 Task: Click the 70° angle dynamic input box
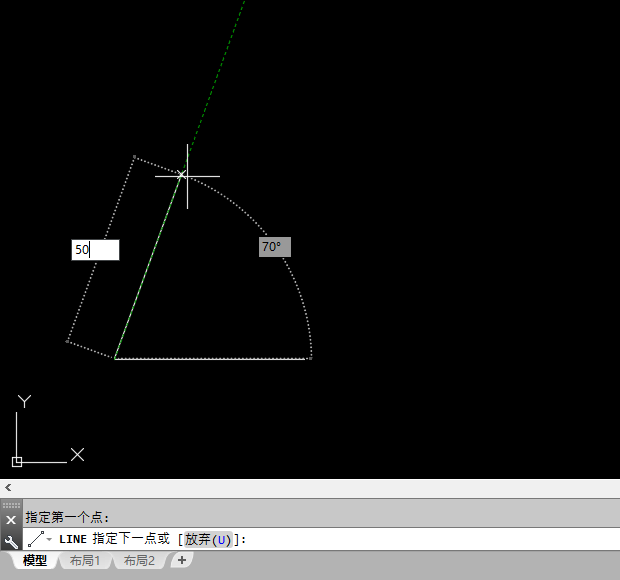pos(275,247)
